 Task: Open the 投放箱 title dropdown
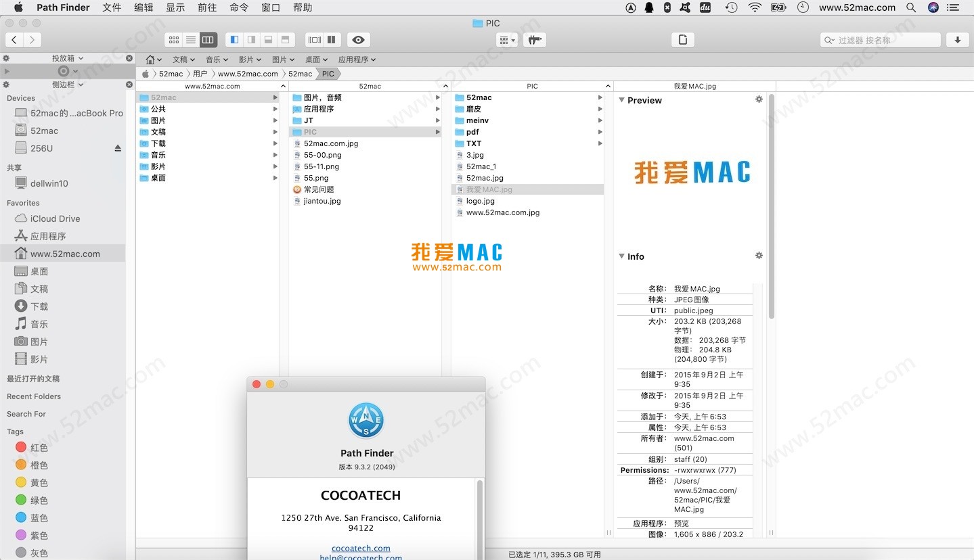68,58
